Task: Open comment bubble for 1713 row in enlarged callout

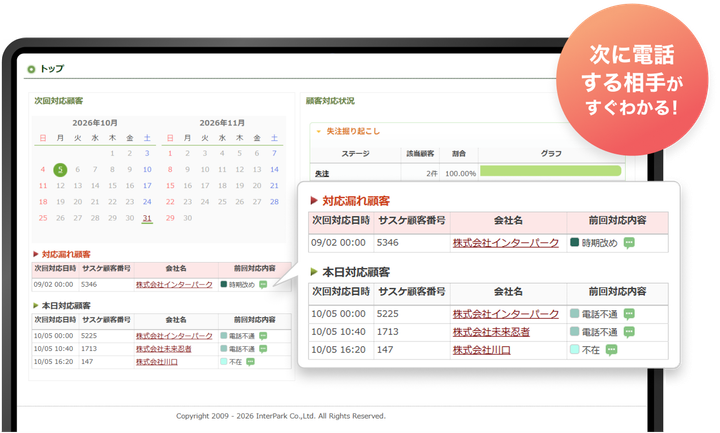Action: [629, 332]
